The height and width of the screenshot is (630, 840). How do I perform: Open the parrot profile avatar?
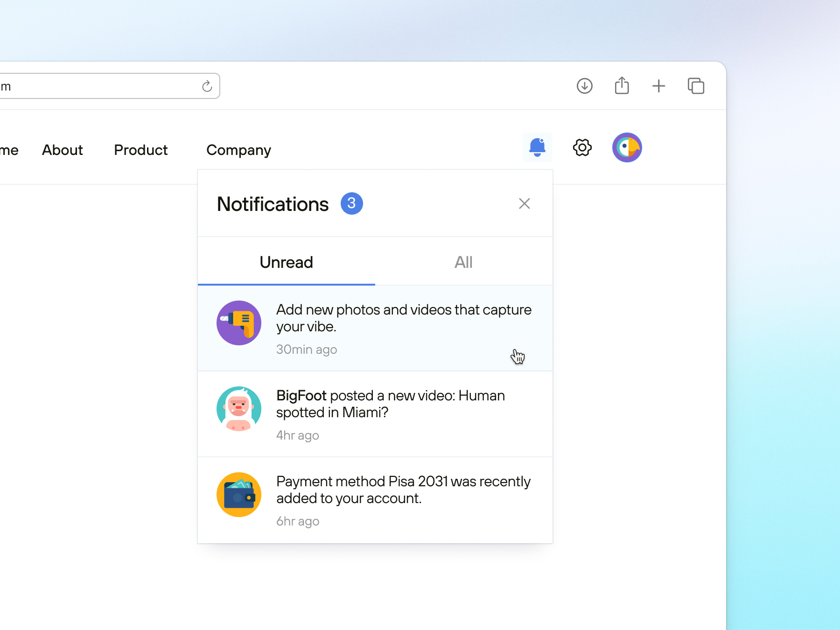click(627, 147)
